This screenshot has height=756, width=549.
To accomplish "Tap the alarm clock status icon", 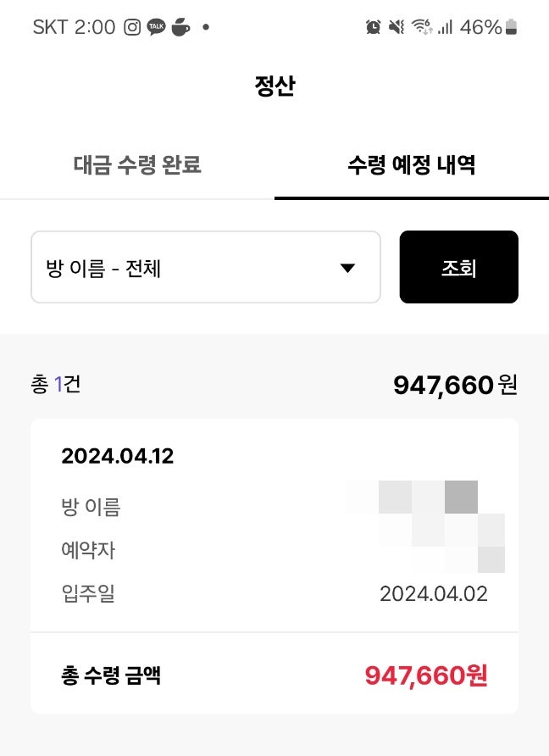I will tap(373, 27).
